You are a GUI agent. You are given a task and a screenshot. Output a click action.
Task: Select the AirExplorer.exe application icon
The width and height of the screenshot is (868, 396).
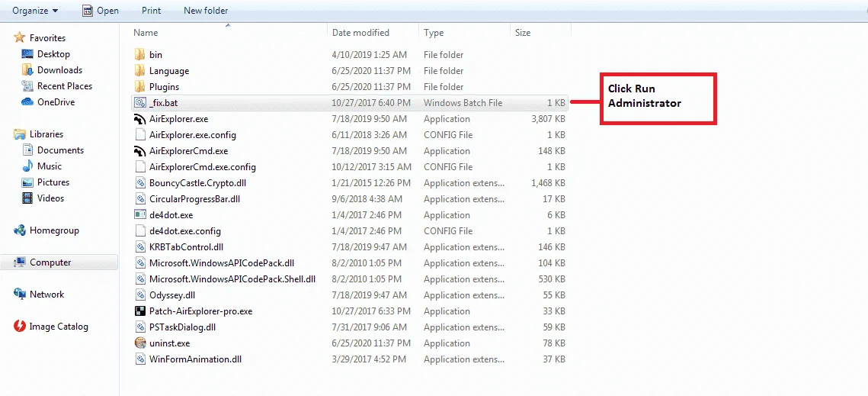139,119
